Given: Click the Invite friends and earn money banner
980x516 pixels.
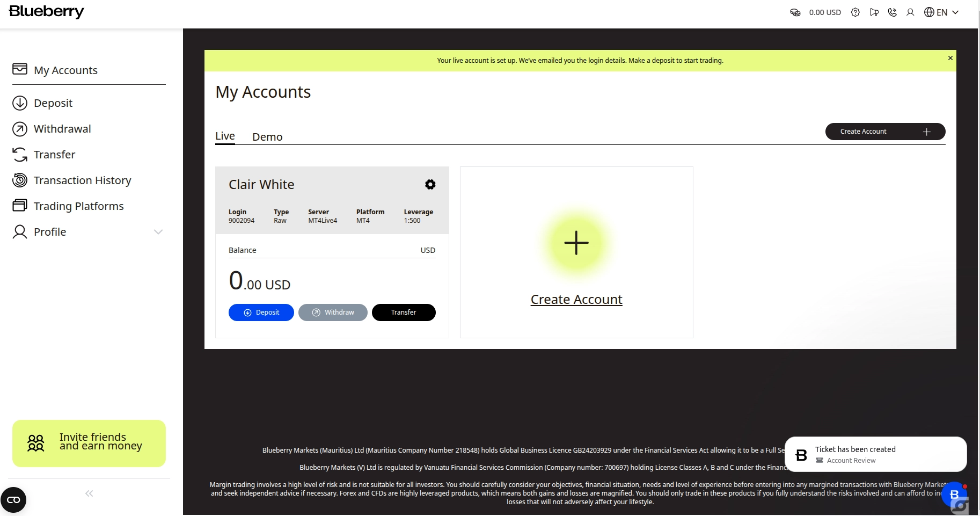Looking at the screenshot, I should [89, 443].
